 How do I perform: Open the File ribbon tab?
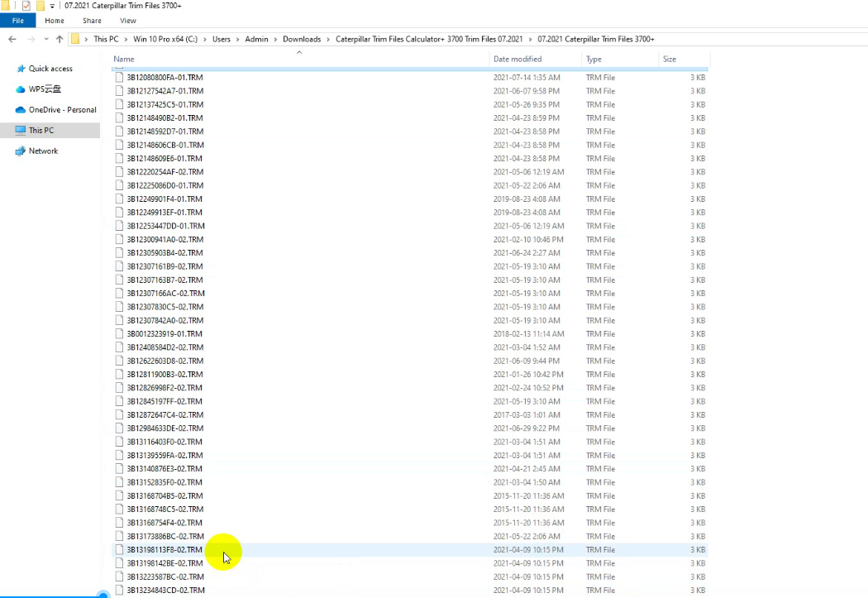pyautogui.click(x=17, y=21)
